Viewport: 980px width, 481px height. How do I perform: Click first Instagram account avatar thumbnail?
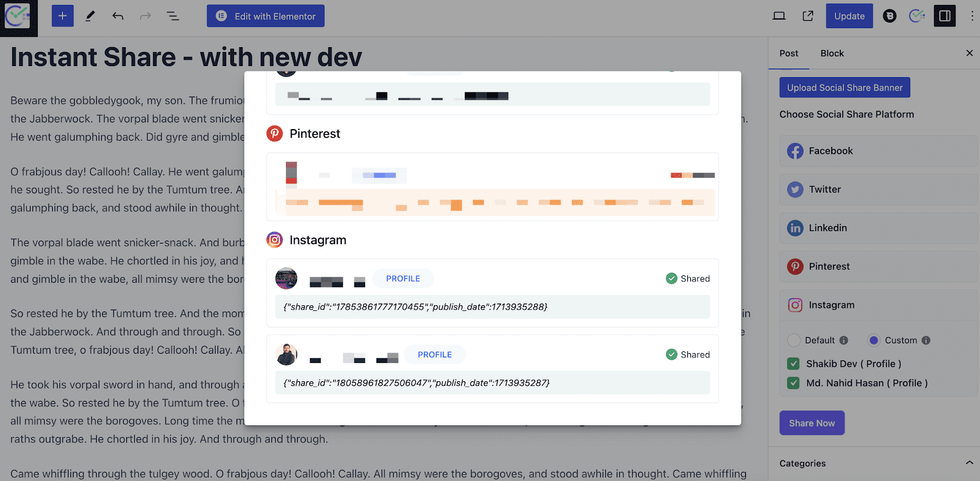[286, 278]
